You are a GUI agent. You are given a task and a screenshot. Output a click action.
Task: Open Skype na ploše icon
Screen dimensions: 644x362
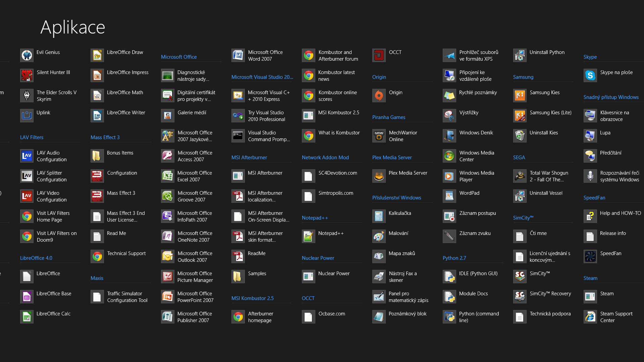(x=590, y=75)
